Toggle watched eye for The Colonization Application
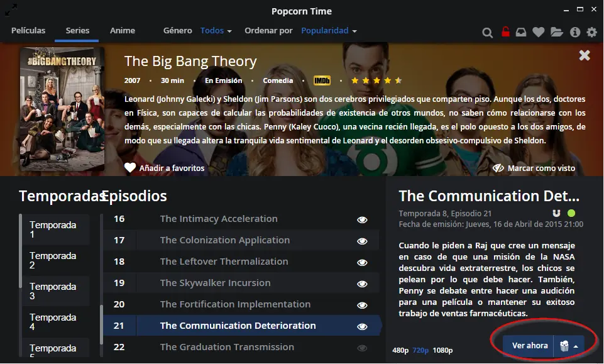 362,241
